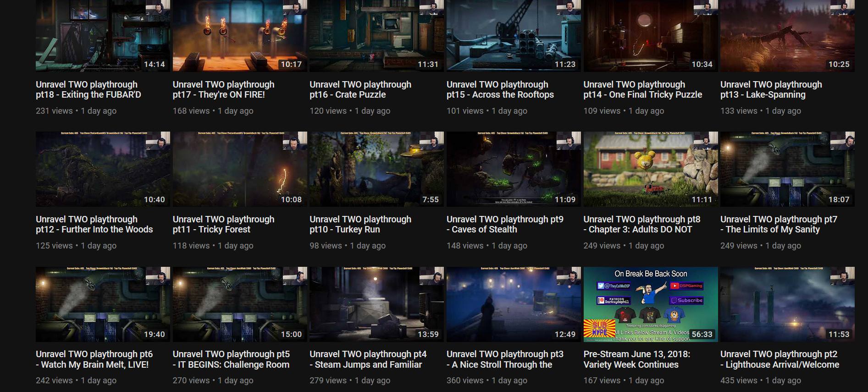Viewport: 868px width, 392px height.
Task: Open the pt2 Lighthouse Arrival video thumbnail
Action: (787, 304)
